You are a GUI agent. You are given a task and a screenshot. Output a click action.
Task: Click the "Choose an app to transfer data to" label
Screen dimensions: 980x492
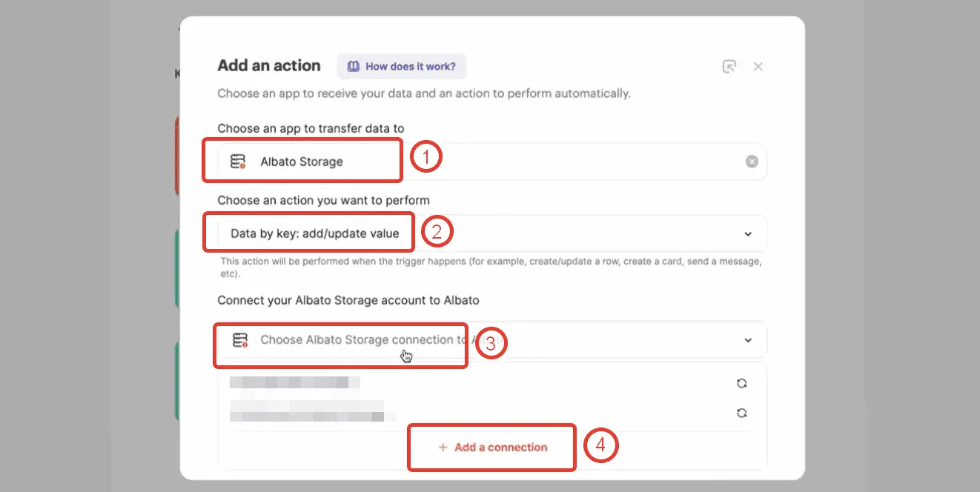tap(311, 128)
